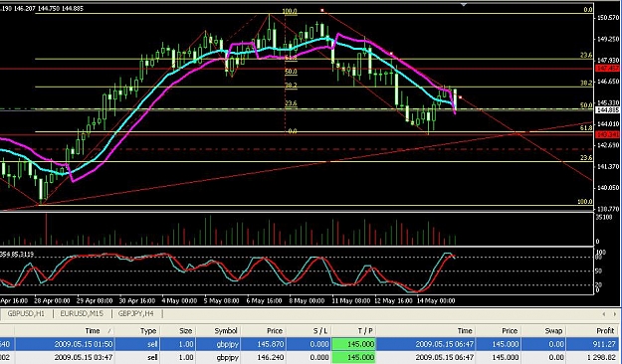This screenshot has width=622, height=364.
Task: Sort orders by the Type column header
Action: coord(137,331)
